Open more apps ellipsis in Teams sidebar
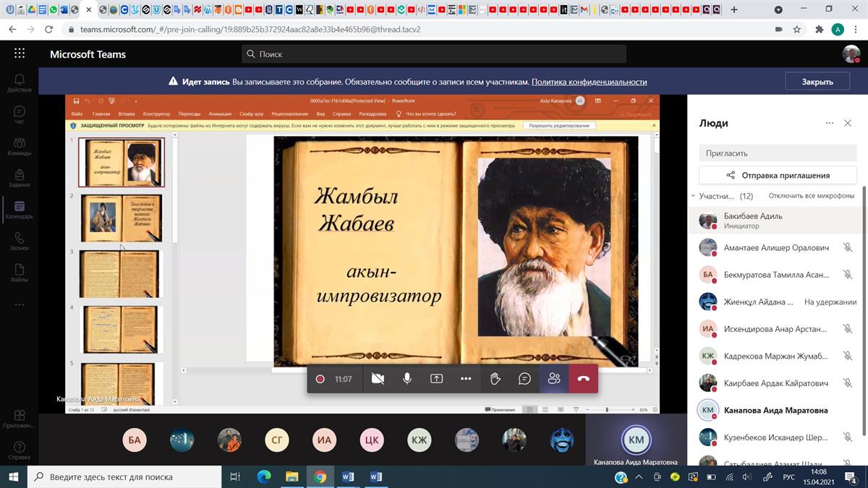The image size is (868, 488). 20,304
